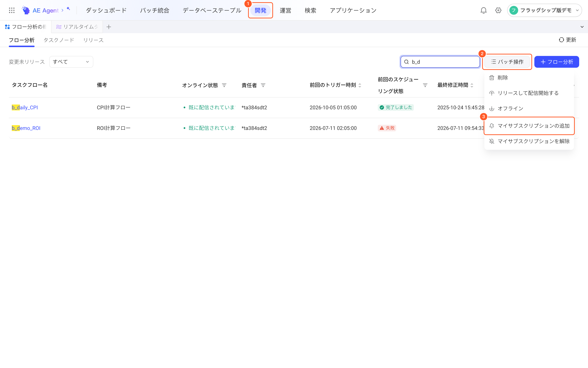Focus the b_d search field
The height and width of the screenshot is (368, 588).
point(440,62)
